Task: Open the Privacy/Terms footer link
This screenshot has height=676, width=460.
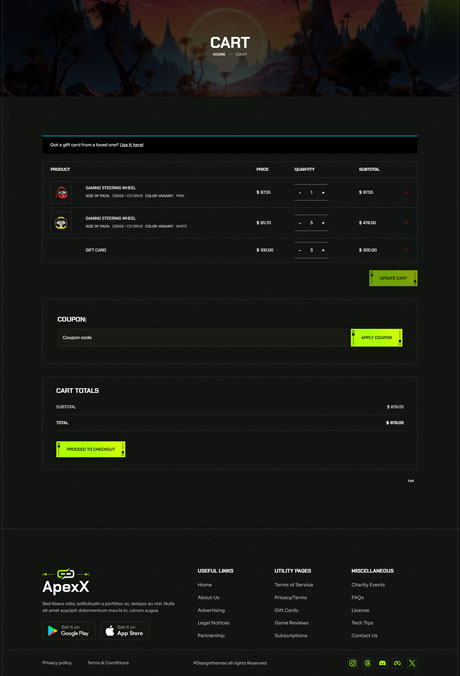Action: [x=291, y=598]
